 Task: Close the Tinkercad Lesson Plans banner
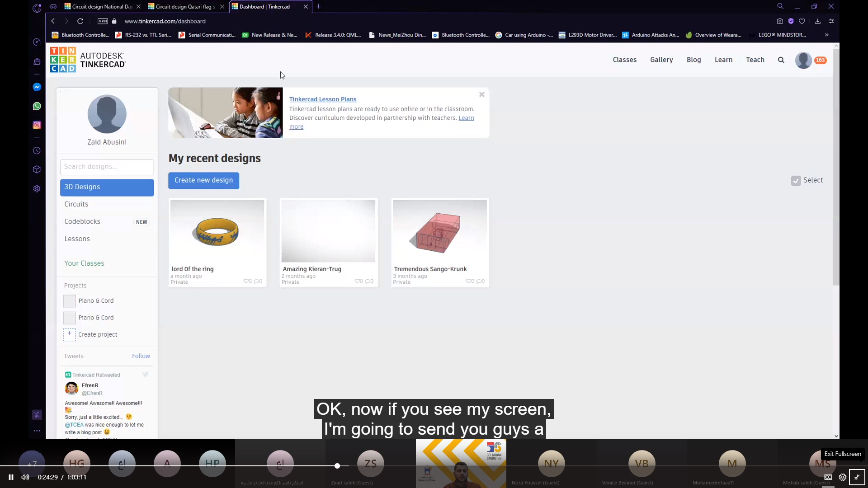point(482,94)
